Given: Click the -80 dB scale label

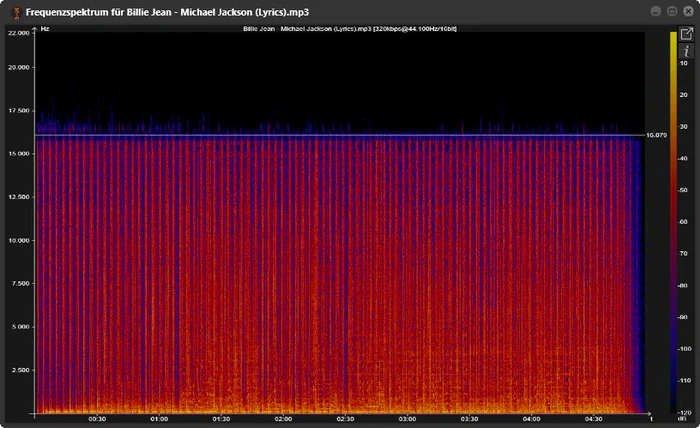Looking at the screenshot, I should click(683, 286).
